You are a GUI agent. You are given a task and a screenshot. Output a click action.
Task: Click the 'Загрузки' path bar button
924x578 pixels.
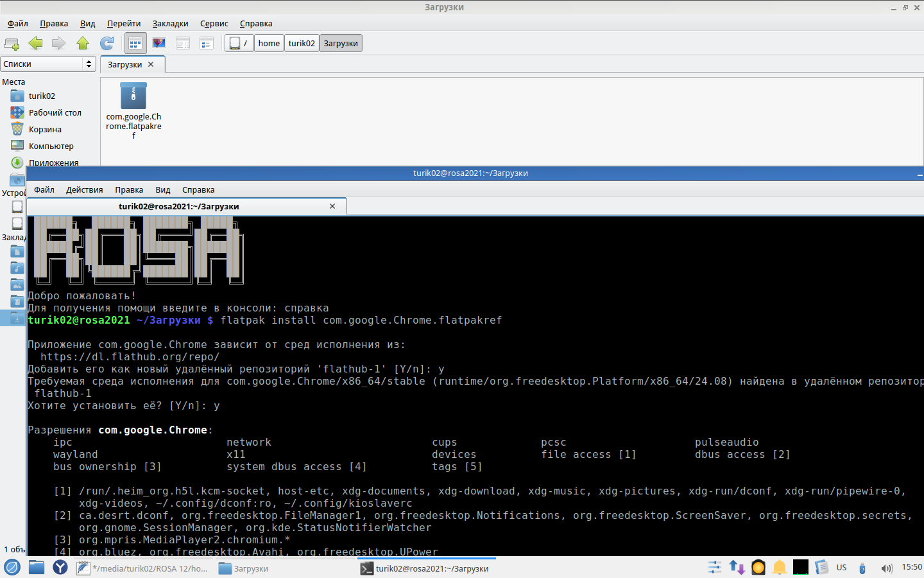[x=341, y=43]
